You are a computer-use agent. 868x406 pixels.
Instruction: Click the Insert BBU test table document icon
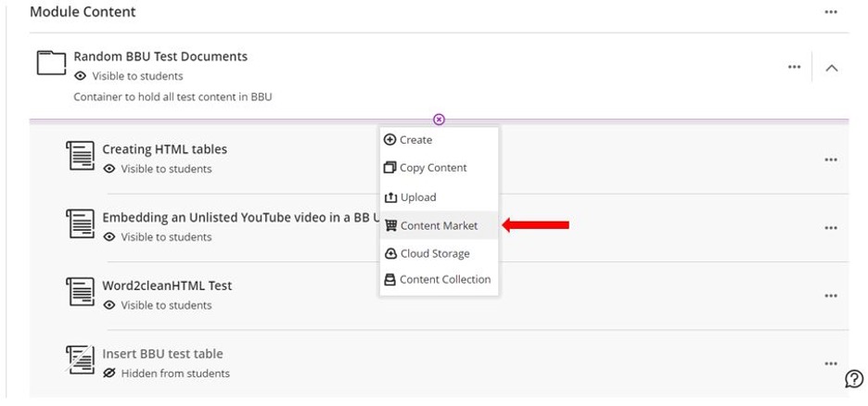81,361
